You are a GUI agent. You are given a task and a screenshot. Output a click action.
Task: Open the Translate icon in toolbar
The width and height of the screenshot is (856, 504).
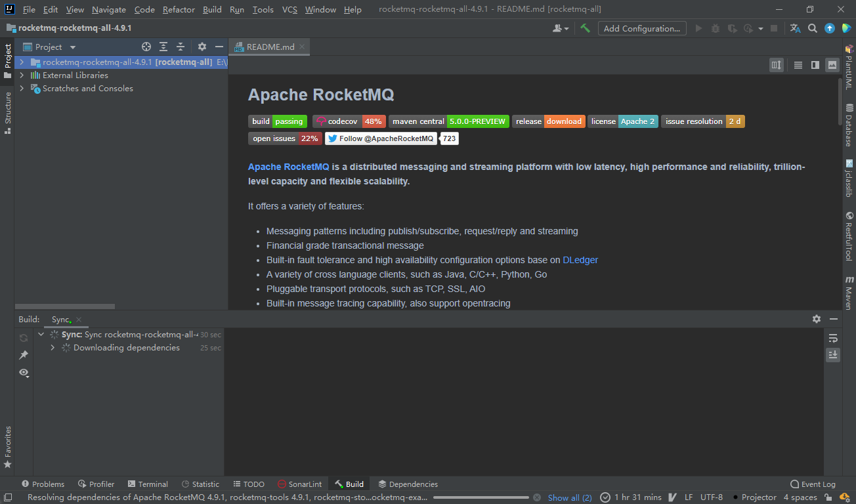pyautogui.click(x=795, y=28)
